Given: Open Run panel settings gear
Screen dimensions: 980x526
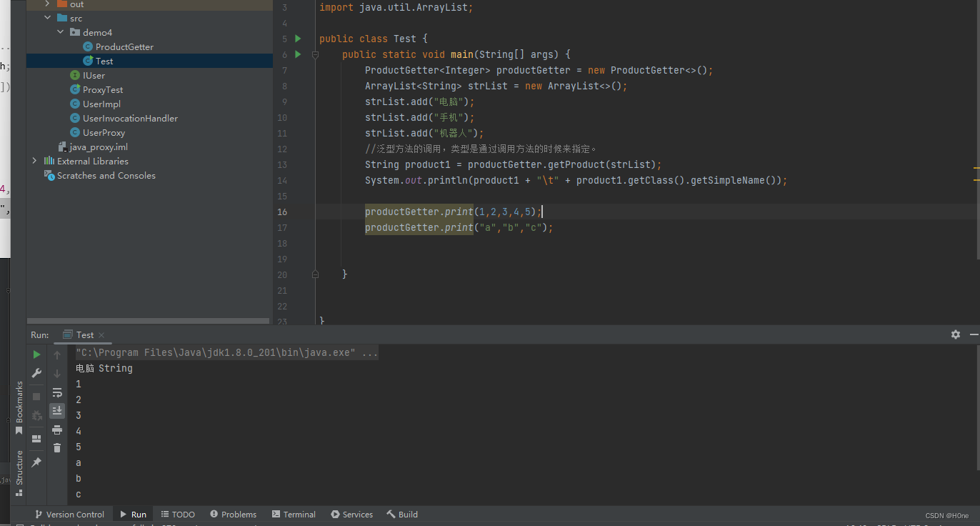Looking at the screenshot, I should (956, 334).
